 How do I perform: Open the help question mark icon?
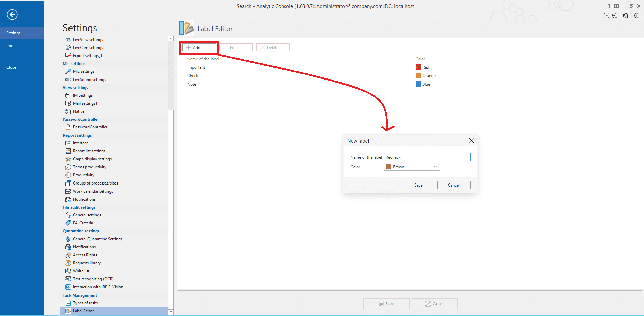point(609,6)
